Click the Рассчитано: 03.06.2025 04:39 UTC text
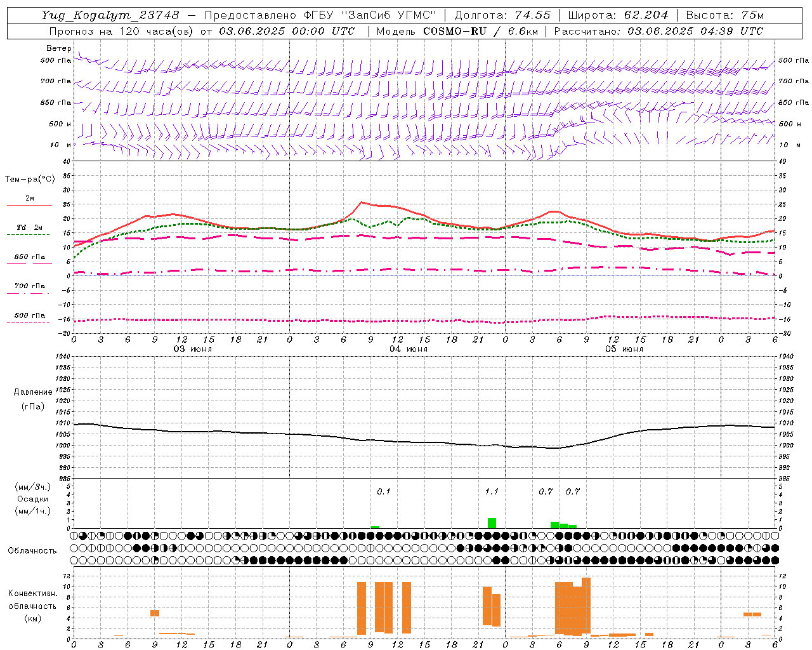The image size is (812, 650). pyautogui.click(x=658, y=31)
